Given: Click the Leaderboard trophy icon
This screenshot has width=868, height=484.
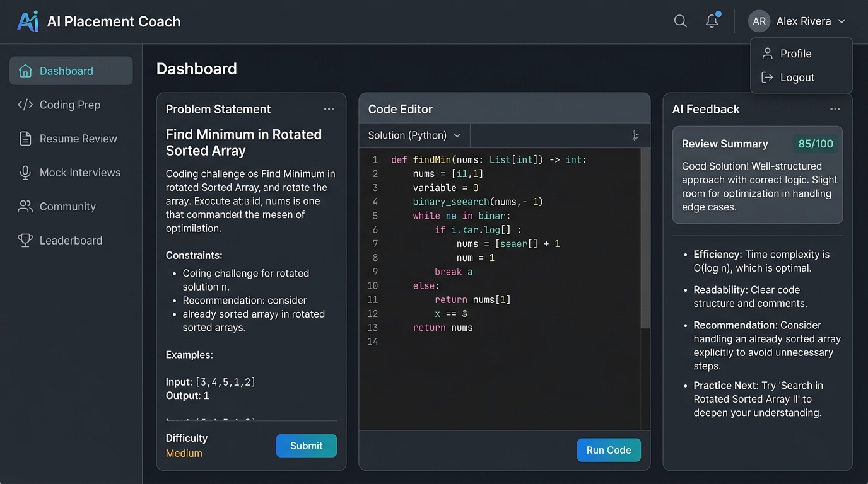Looking at the screenshot, I should [25, 240].
